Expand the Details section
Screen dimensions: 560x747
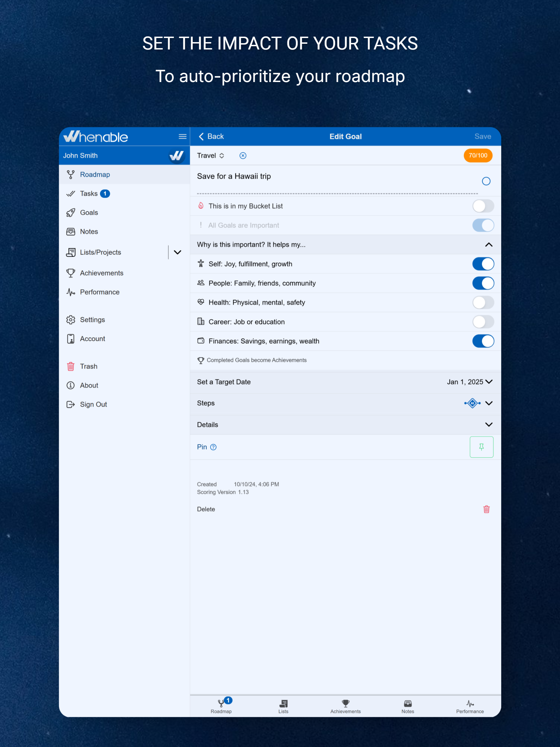(489, 424)
